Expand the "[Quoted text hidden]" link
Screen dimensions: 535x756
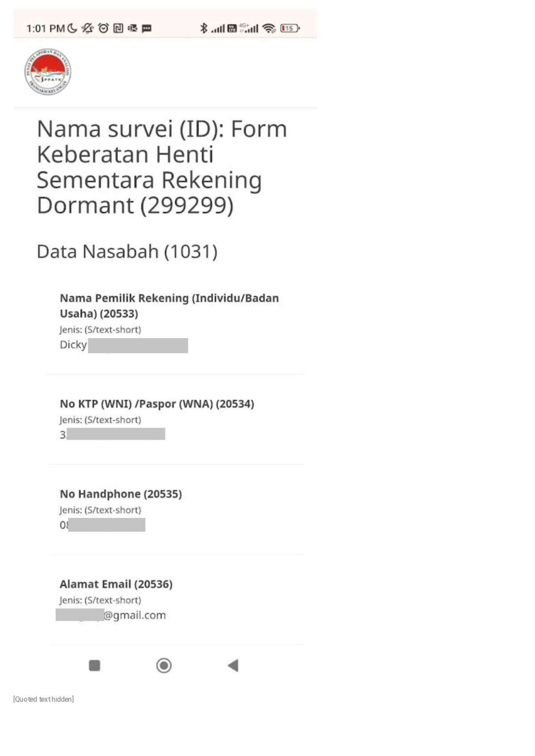[44, 699]
